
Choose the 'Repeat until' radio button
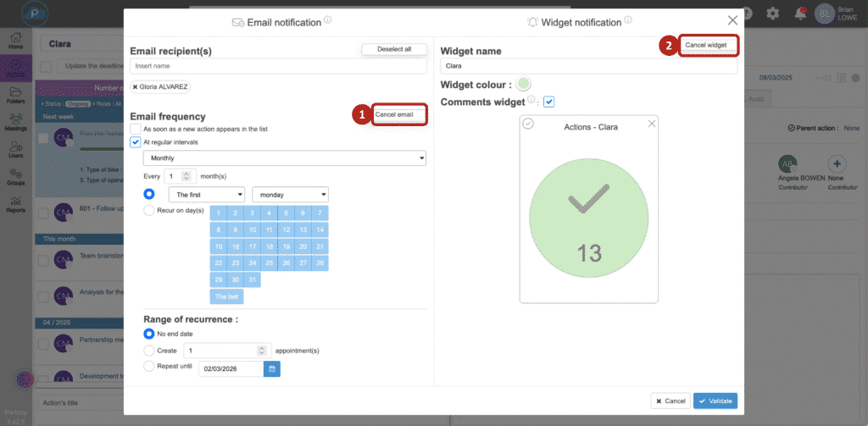[149, 367]
